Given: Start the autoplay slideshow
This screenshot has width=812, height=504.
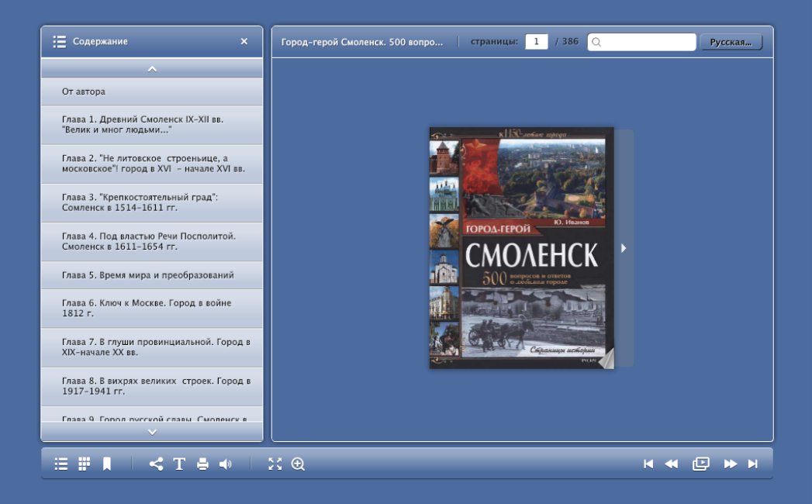Looking at the screenshot, I should point(701,464).
